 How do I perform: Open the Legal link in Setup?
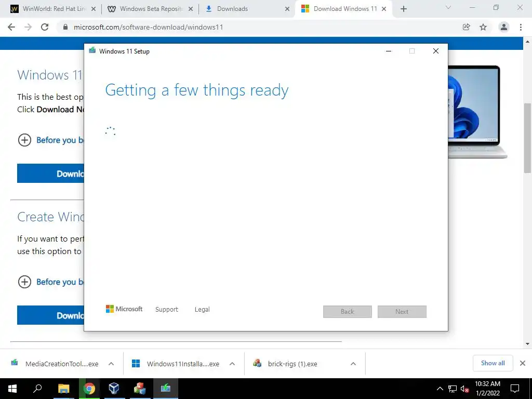pyautogui.click(x=202, y=310)
